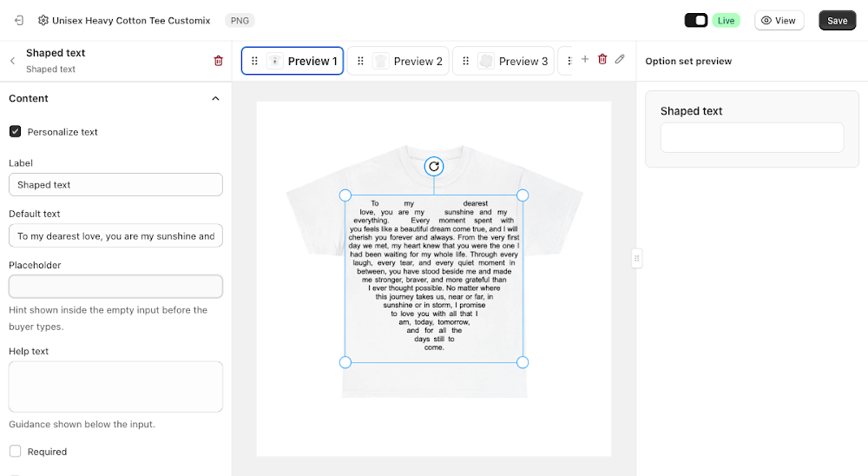Click the product title Unisex Heavy Cotton Tee Customix
Screen dimensions: 868x476
[131, 21]
